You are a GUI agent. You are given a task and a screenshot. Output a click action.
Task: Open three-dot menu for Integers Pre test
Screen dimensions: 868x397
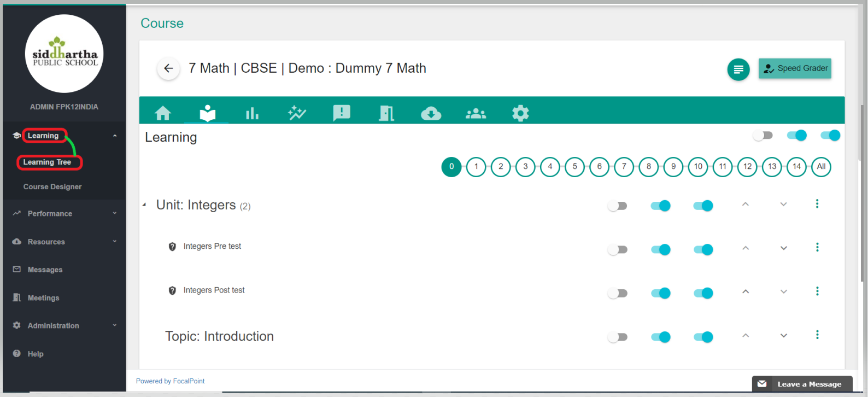coord(817,247)
